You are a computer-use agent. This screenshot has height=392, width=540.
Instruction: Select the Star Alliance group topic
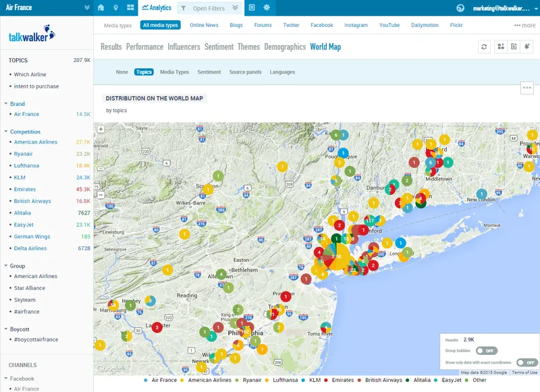[30, 288]
